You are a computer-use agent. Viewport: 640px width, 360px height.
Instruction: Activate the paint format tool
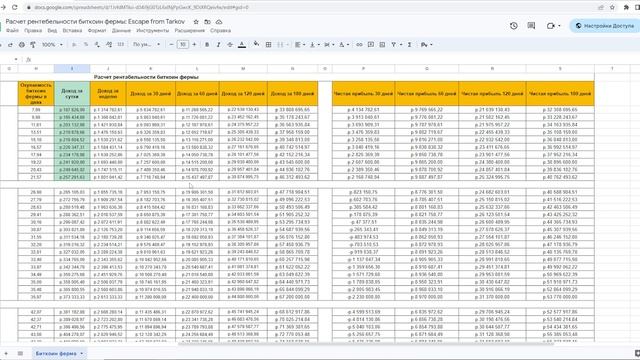point(33,44)
